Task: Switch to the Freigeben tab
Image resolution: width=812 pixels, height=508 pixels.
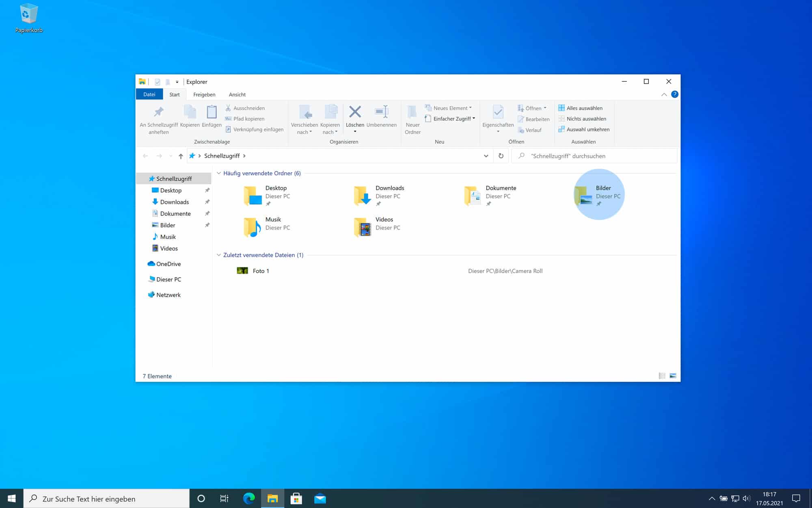Action: pos(204,94)
